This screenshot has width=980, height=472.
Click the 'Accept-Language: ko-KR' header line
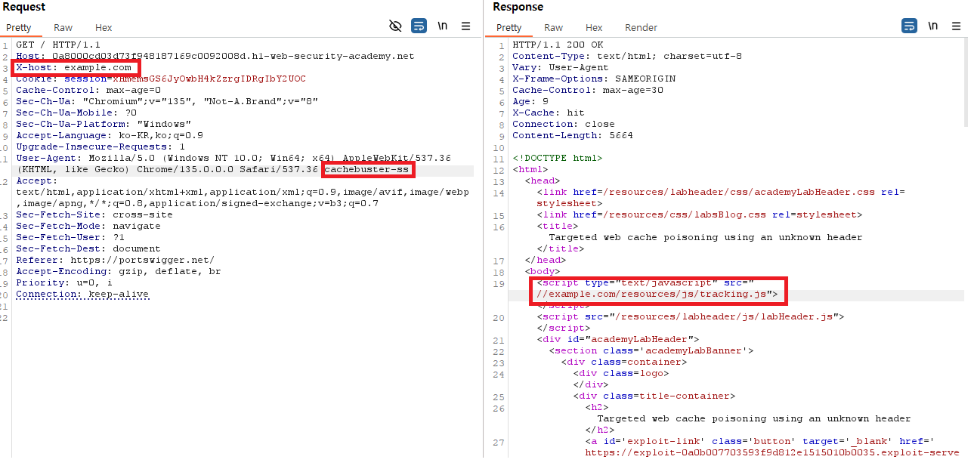pos(110,135)
